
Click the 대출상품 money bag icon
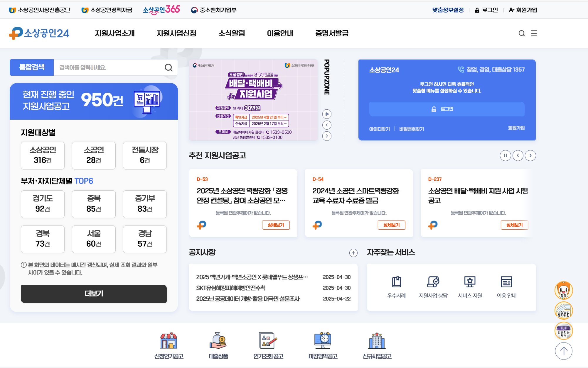point(218,341)
